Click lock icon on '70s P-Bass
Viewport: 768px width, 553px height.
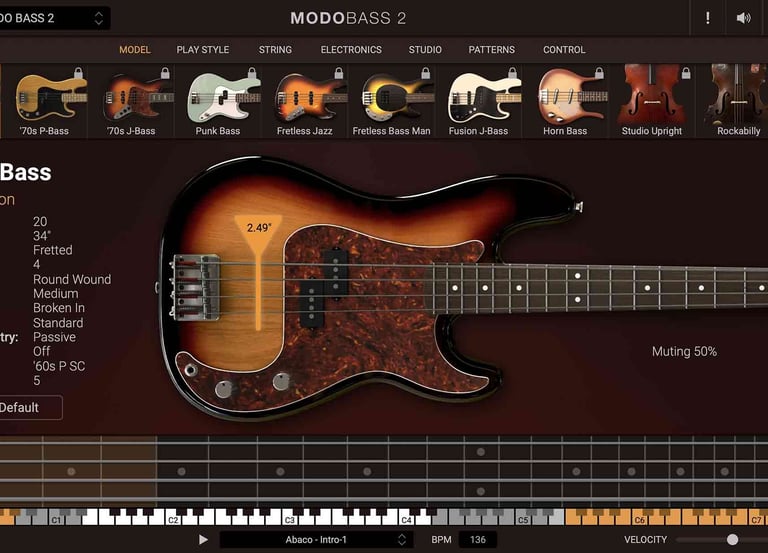pyautogui.click(x=78, y=73)
